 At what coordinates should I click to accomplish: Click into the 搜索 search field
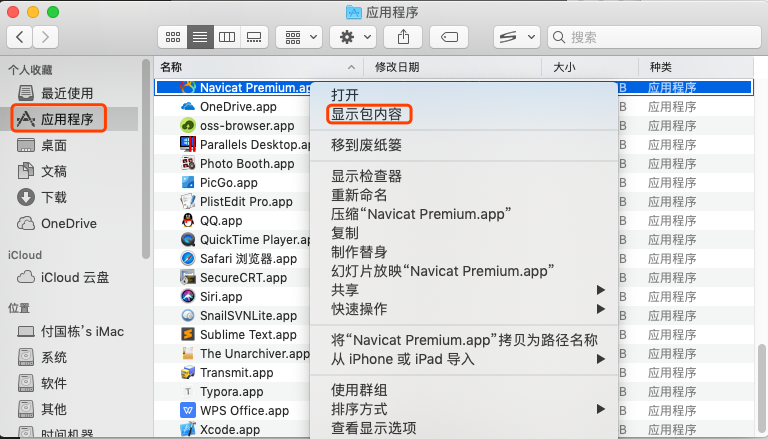(x=654, y=37)
